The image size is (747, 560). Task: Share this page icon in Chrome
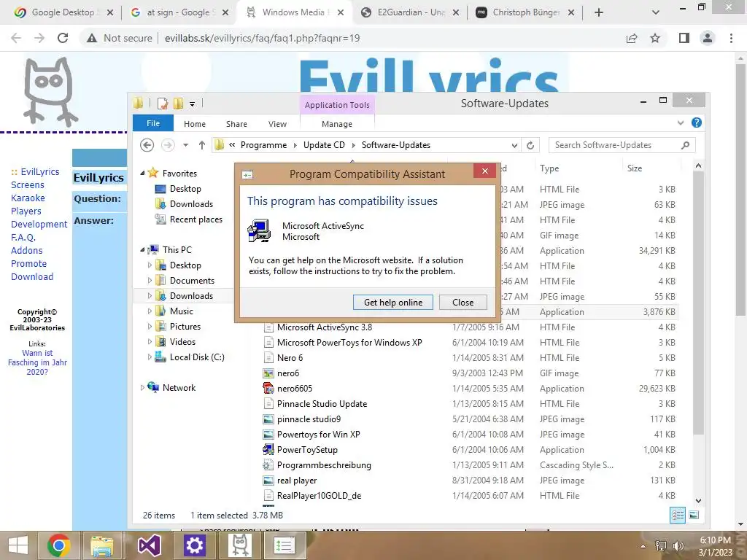tap(632, 38)
